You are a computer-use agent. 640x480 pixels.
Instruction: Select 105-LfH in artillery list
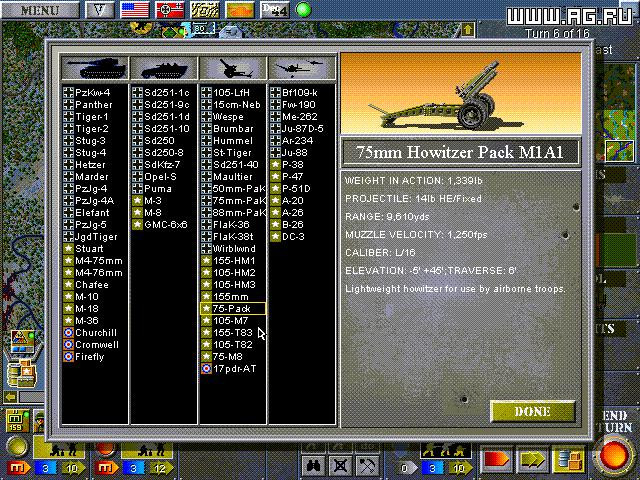pos(231,93)
